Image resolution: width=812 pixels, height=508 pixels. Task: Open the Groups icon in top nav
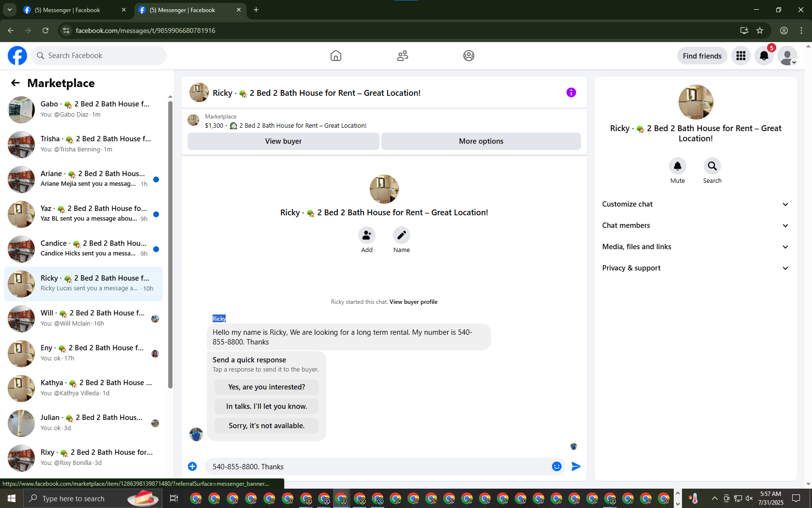pos(469,56)
